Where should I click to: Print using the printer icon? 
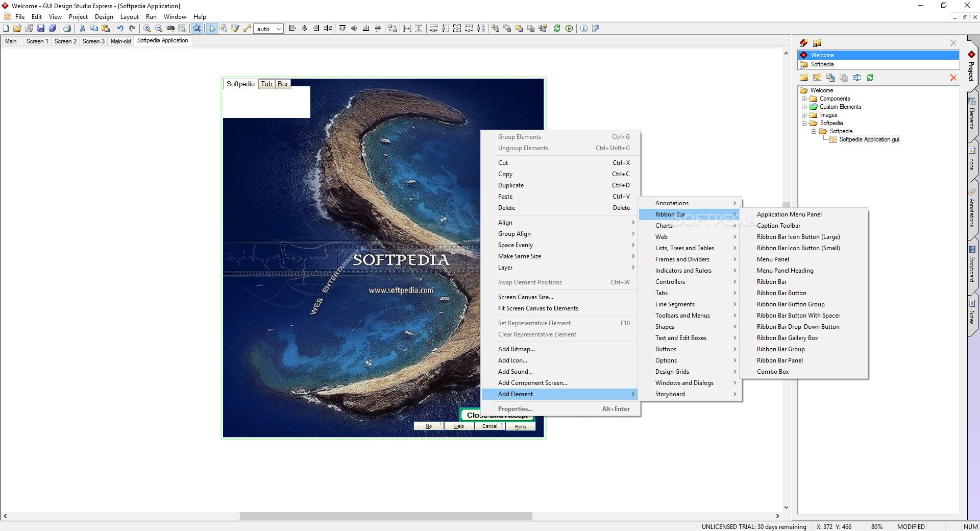(67, 29)
